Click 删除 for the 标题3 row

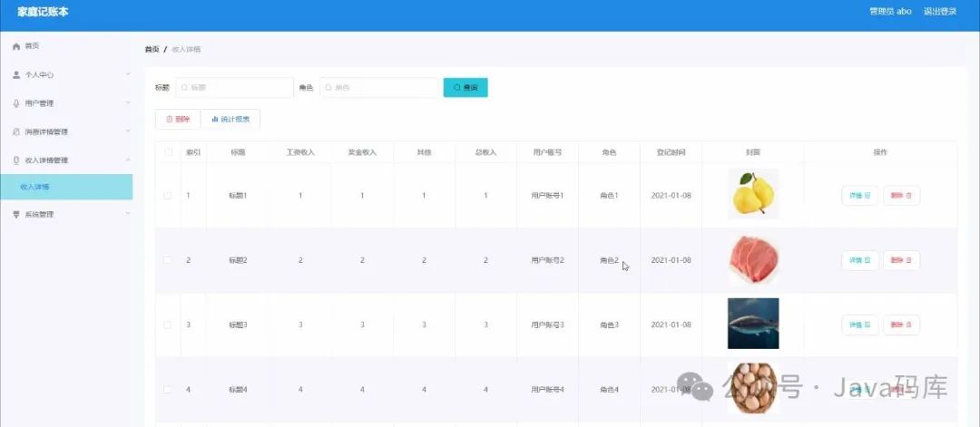(901, 325)
